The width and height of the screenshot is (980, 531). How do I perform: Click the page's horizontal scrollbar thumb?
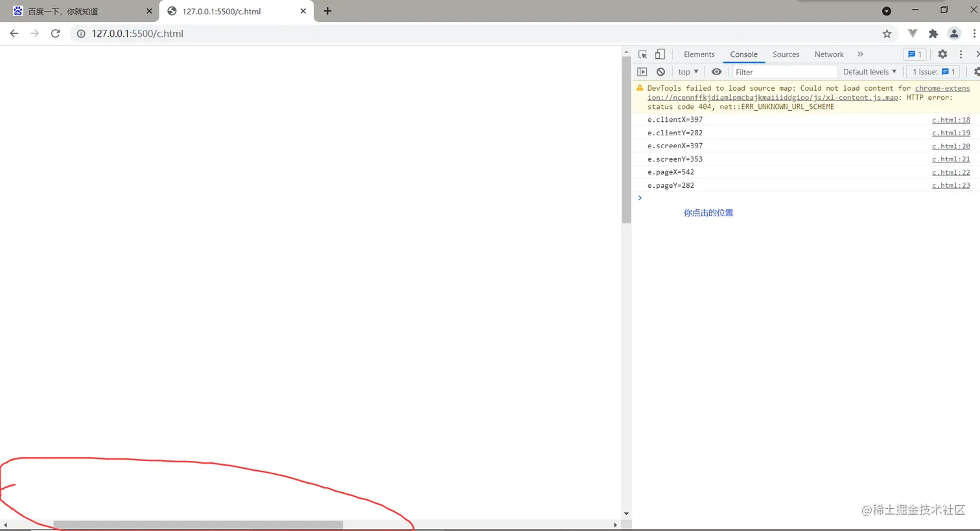(198, 525)
